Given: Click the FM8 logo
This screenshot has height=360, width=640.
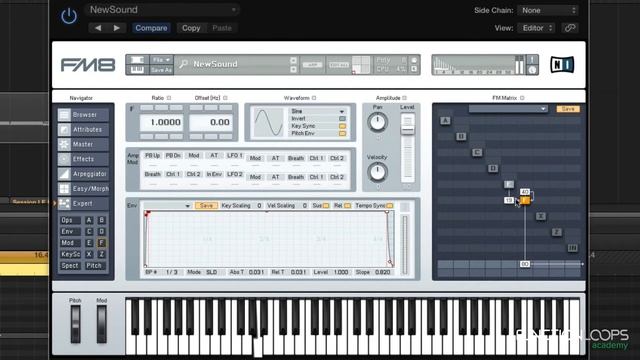Looking at the screenshot, I should pos(88,64).
